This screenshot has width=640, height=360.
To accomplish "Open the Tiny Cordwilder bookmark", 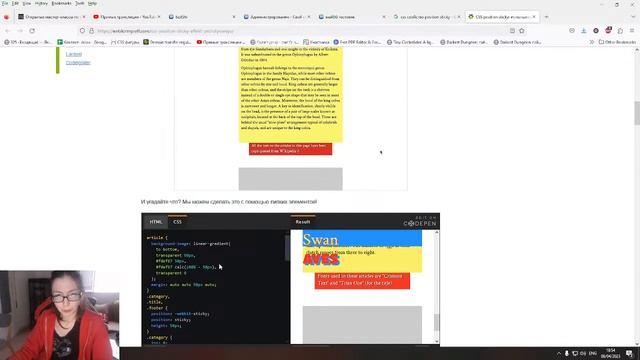I will coord(410,42).
